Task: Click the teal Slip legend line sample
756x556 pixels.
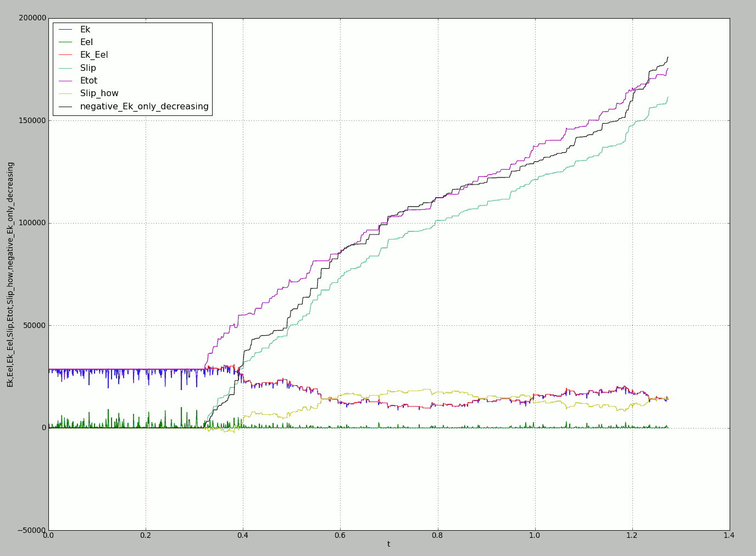Action: coord(65,68)
